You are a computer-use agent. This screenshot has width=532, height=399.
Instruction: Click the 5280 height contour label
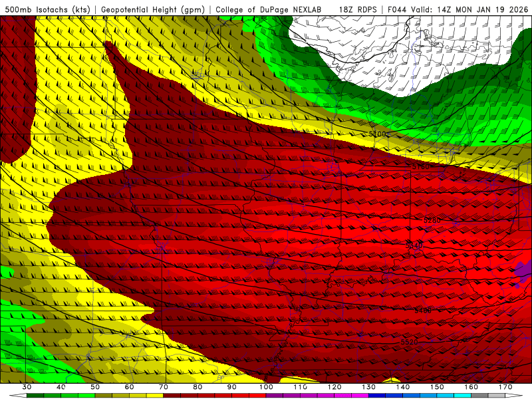(432, 220)
